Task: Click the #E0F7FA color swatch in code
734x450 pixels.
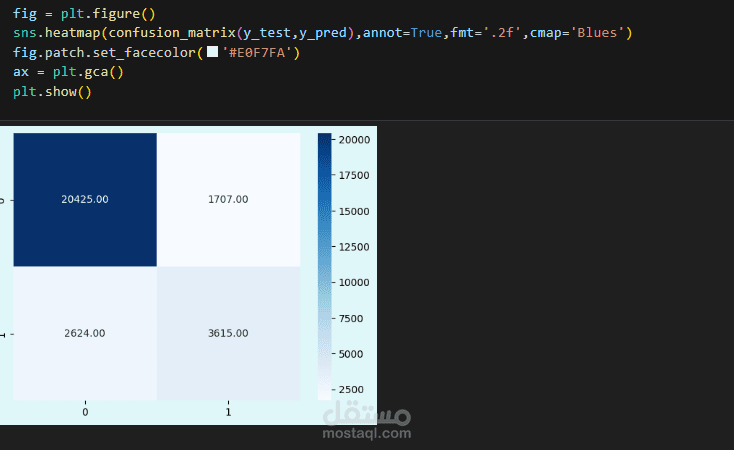Action: [212, 52]
